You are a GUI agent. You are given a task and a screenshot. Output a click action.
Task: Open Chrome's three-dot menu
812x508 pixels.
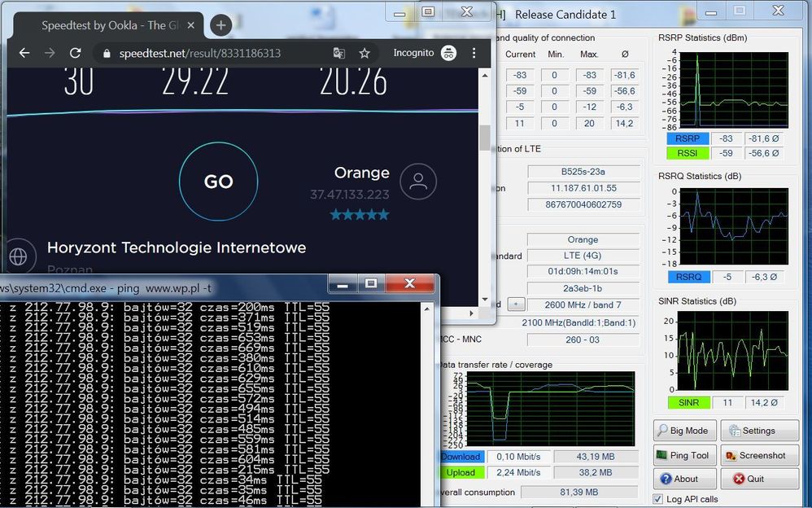[x=474, y=53]
